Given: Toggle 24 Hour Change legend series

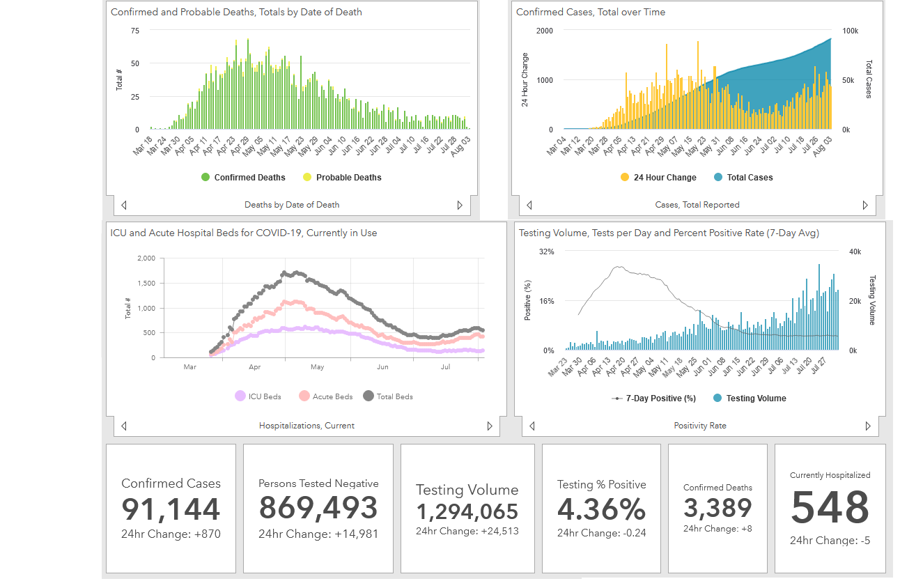Looking at the screenshot, I should (x=658, y=178).
